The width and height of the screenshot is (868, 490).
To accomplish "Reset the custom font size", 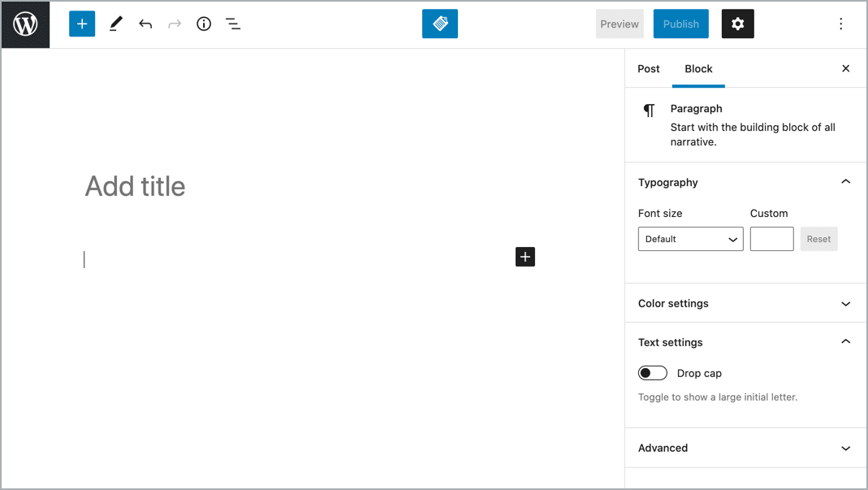I will click(818, 239).
